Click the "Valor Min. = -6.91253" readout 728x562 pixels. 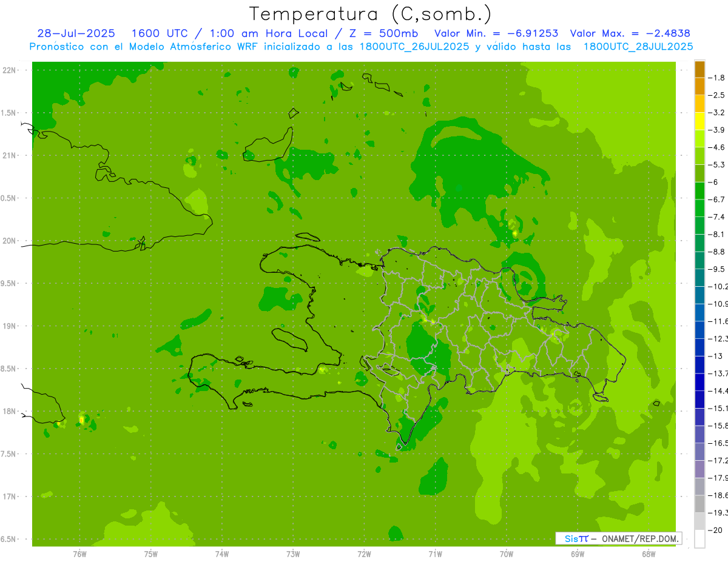click(x=497, y=33)
